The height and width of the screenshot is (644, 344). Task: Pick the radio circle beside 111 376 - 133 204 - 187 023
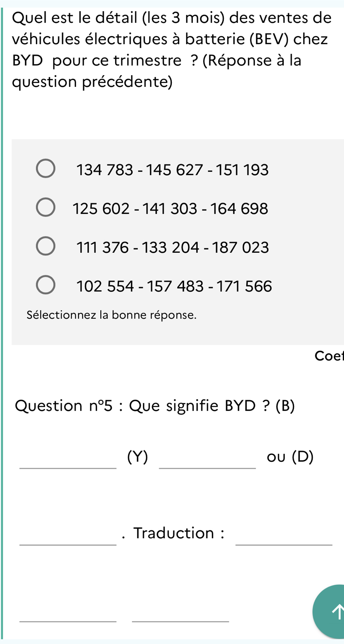(45, 246)
